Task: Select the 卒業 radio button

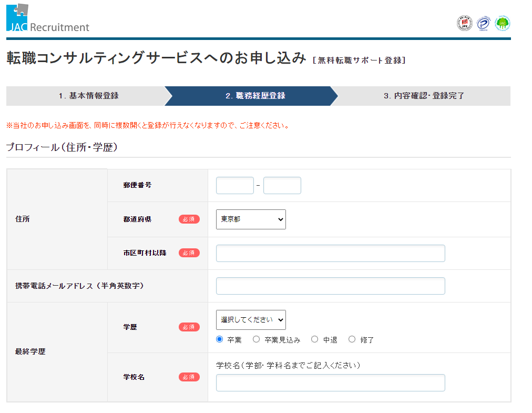Action: pos(220,339)
